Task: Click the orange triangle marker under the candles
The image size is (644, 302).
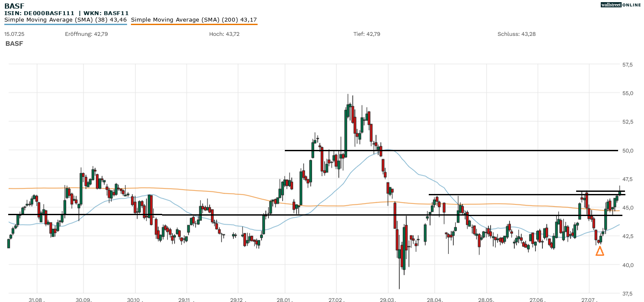Action: pyautogui.click(x=599, y=251)
